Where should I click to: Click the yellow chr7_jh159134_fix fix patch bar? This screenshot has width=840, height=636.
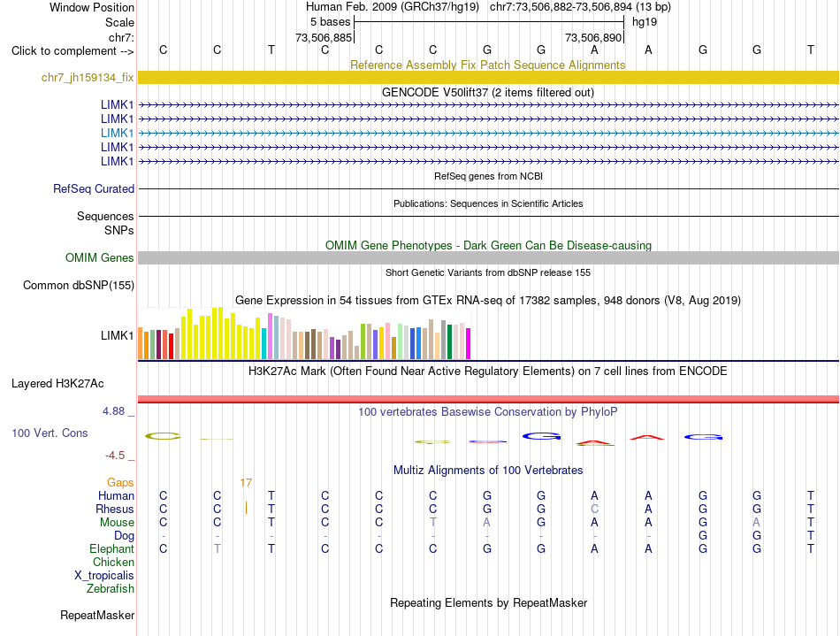[488, 77]
